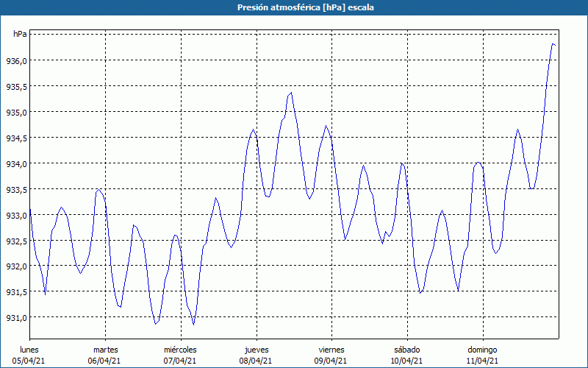Click the date 06/04/21

click(x=104, y=361)
